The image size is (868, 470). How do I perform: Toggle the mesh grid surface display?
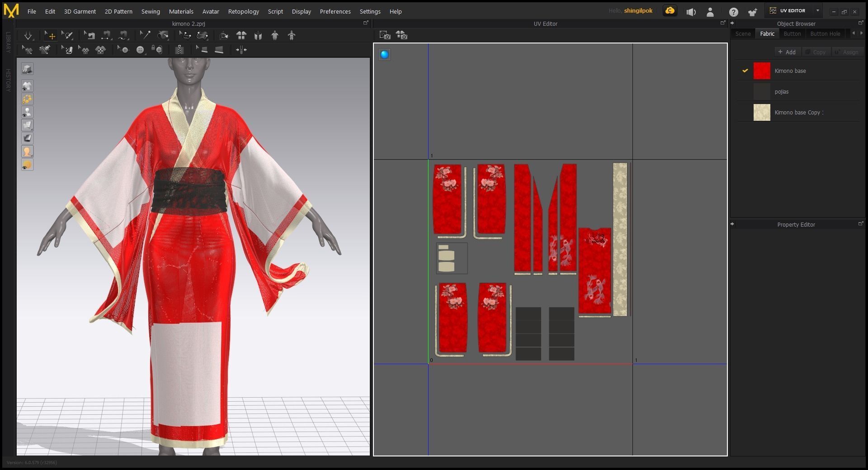27,125
